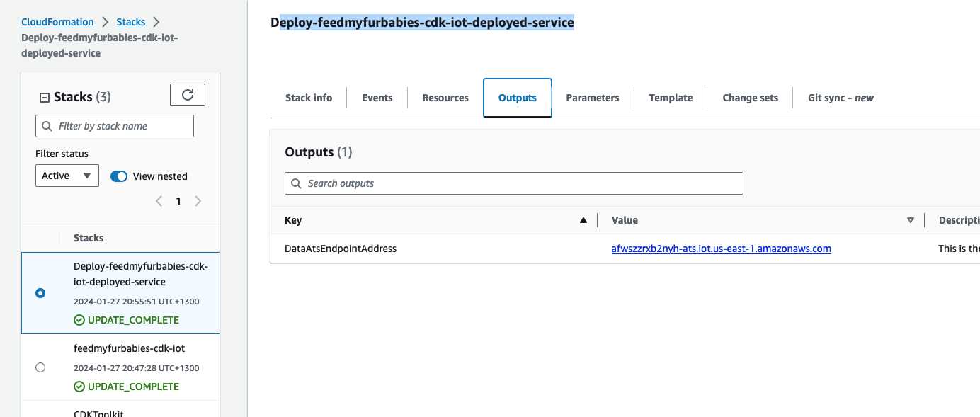Viewport: 980px width, 417px height.
Task: Sort outputs by Value column arrow
Action: 911,220
